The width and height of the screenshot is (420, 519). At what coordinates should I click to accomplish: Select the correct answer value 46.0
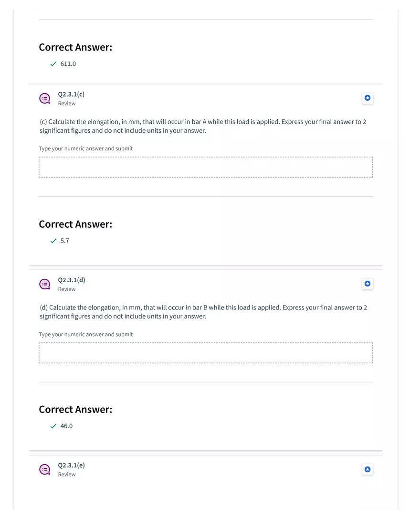coord(67,426)
